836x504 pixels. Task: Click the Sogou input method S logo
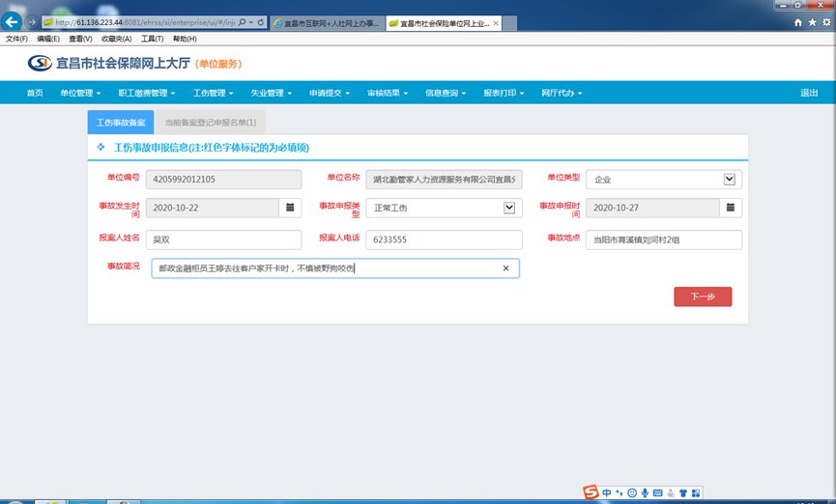(591, 492)
